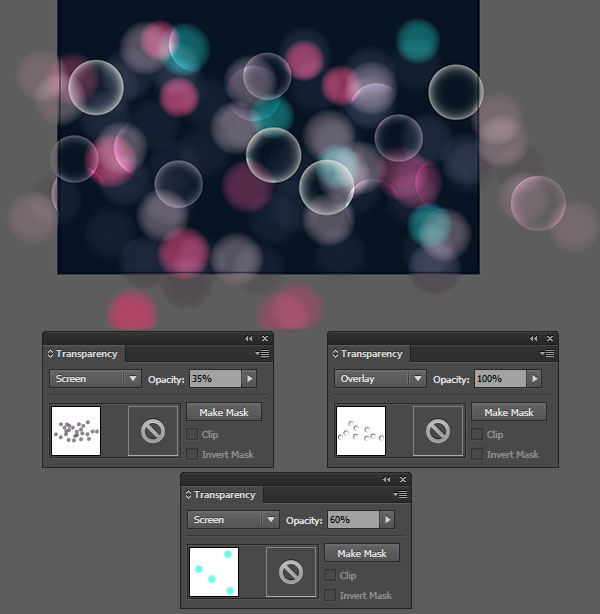
Task: Select the Transparency tab in Overlay panel
Action: click(x=372, y=354)
